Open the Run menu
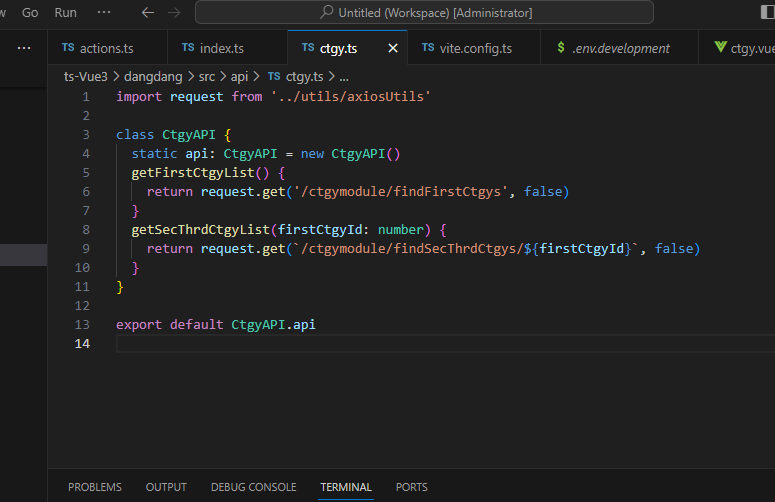 point(65,13)
